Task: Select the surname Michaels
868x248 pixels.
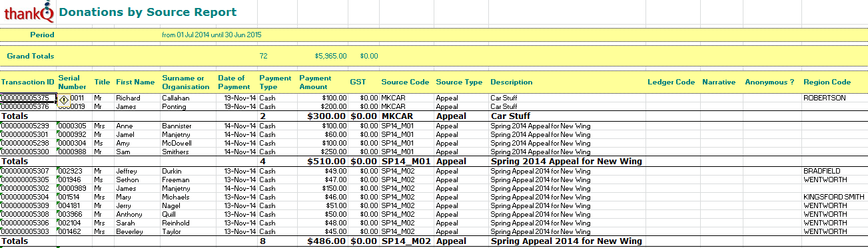Action: point(175,197)
